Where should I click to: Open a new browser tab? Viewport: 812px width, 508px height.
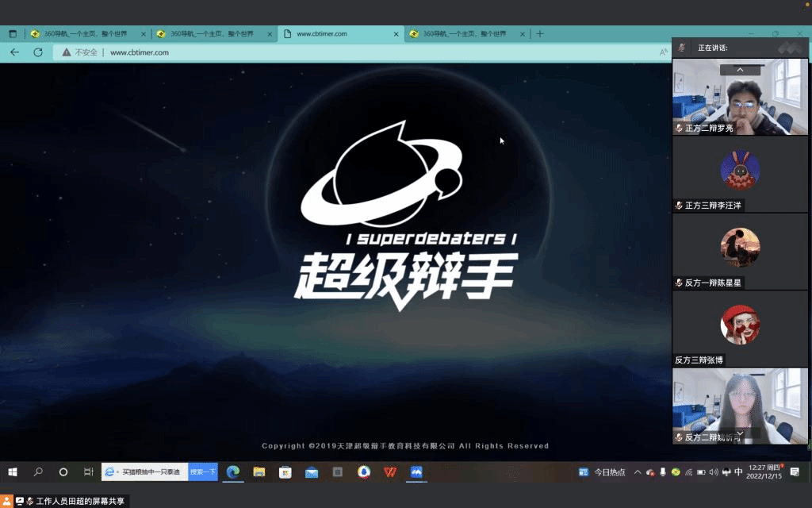point(540,34)
